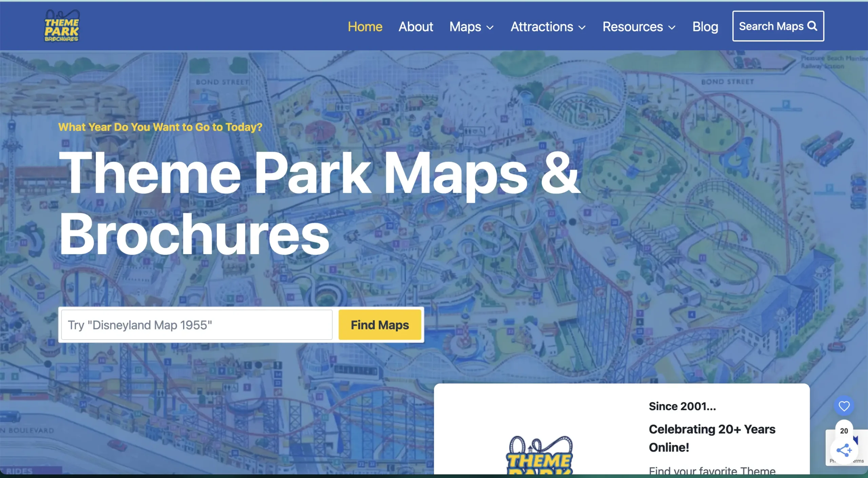
Task: Click the magnifying glass search icon
Action: (x=812, y=26)
